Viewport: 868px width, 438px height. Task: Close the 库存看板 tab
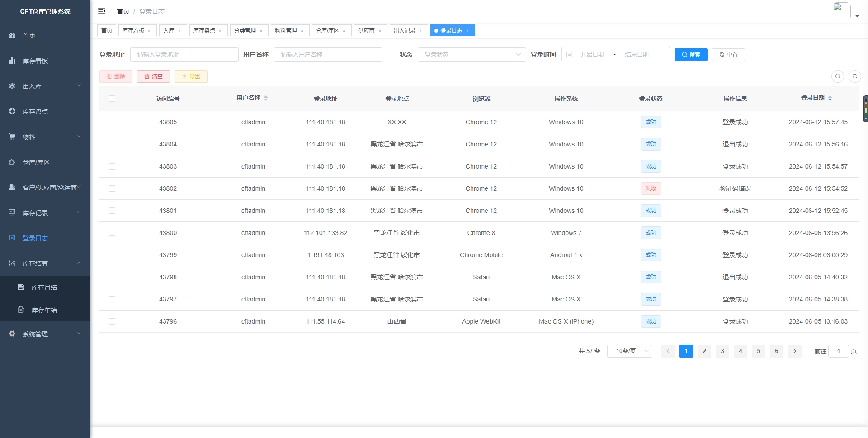[x=149, y=31]
